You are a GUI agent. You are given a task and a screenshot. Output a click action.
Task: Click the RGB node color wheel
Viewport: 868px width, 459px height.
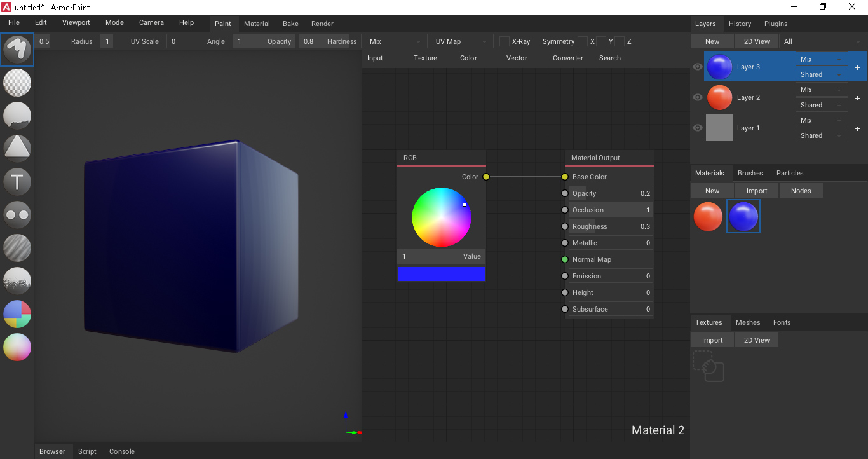[x=442, y=217]
